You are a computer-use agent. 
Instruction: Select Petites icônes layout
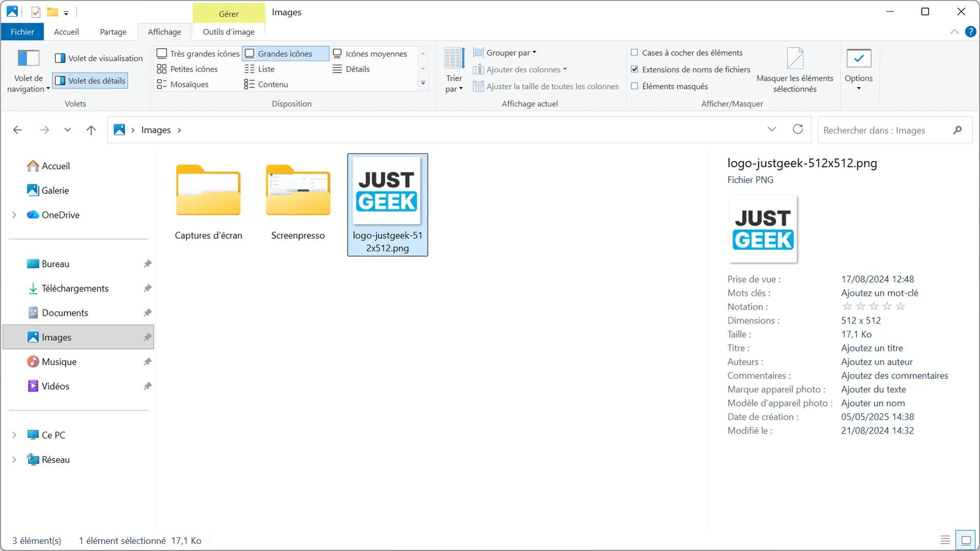tap(187, 69)
